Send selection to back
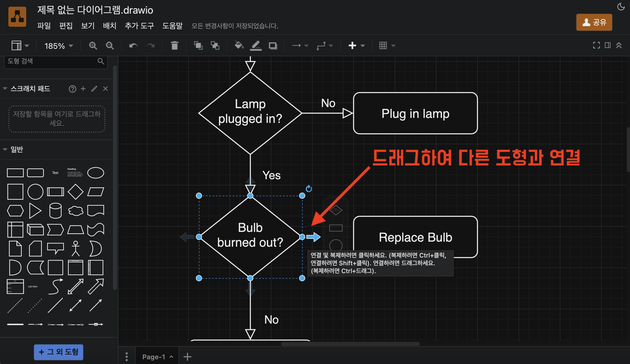Image resolution: width=630 pixels, height=364 pixels. (x=215, y=45)
